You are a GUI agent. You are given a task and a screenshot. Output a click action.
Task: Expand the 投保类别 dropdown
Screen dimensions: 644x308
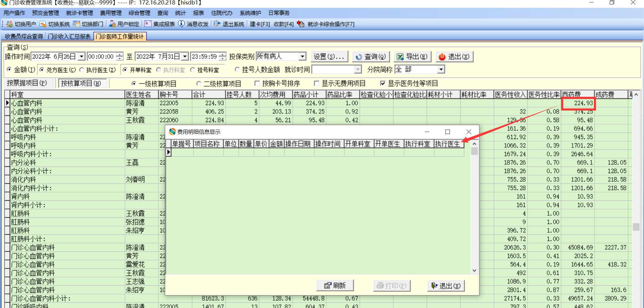point(303,56)
